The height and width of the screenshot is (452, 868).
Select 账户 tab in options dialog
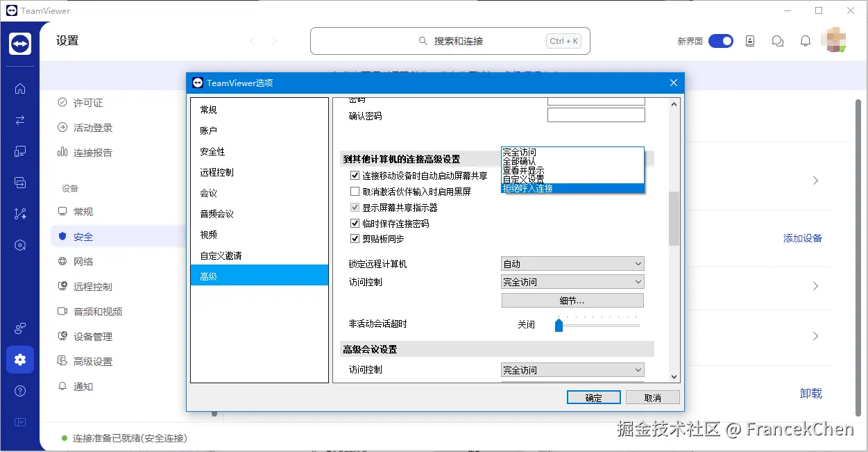pos(259,131)
